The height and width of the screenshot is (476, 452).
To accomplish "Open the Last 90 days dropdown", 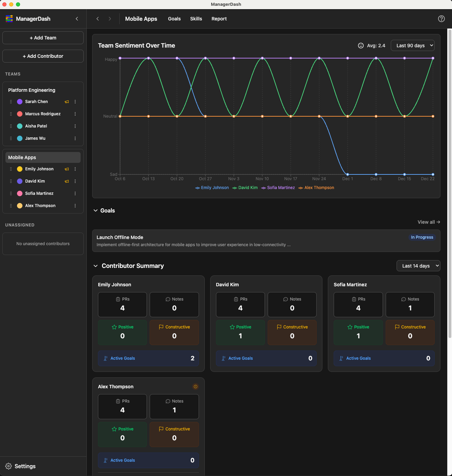I will [x=413, y=45].
